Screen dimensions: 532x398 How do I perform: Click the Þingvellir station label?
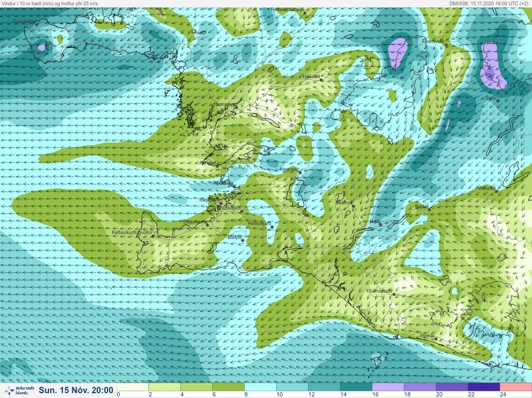[x=289, y=169]
